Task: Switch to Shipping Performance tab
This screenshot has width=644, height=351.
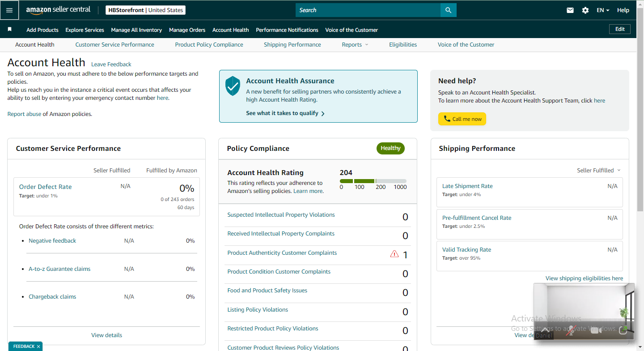Action: pyautogui.click(x=292, y=45)
